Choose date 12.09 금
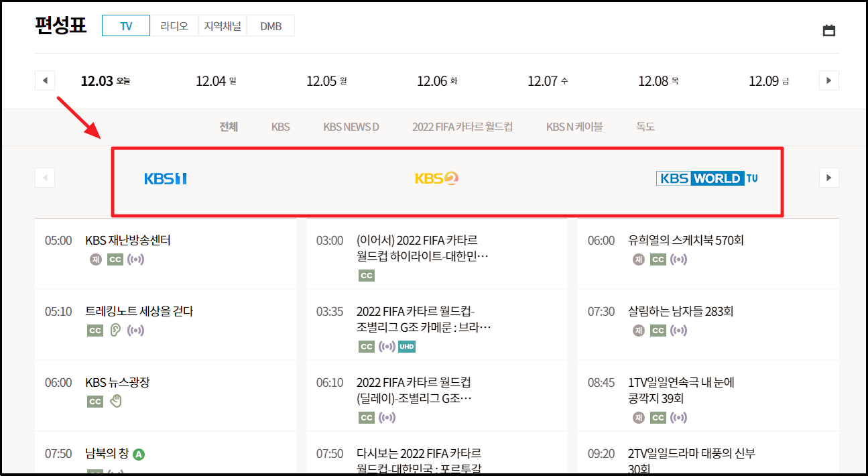Viewport: 868px width, 476px height. (769, 81)
